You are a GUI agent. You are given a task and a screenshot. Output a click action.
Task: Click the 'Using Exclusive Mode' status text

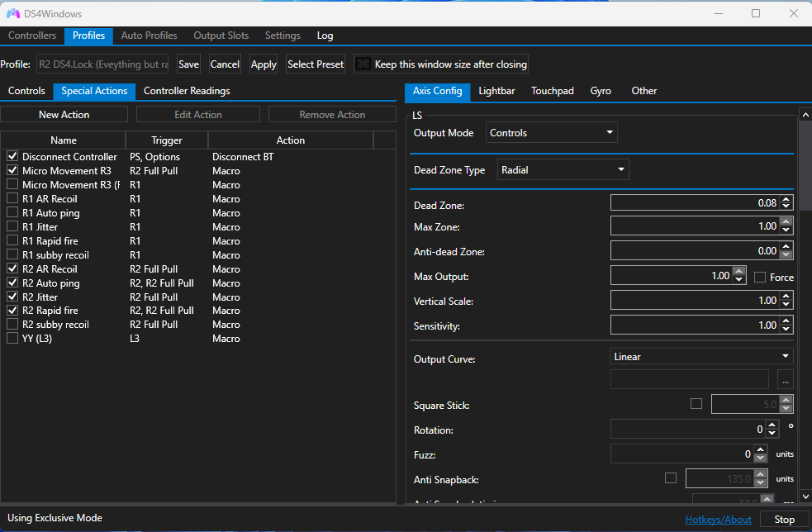(55, 517)
